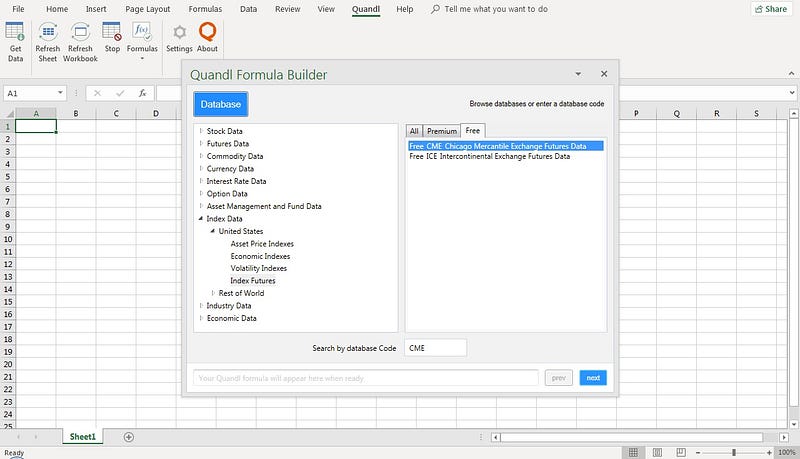
Task: Select Volatility Indexes tree item
Action: click(x=259, y=268)
